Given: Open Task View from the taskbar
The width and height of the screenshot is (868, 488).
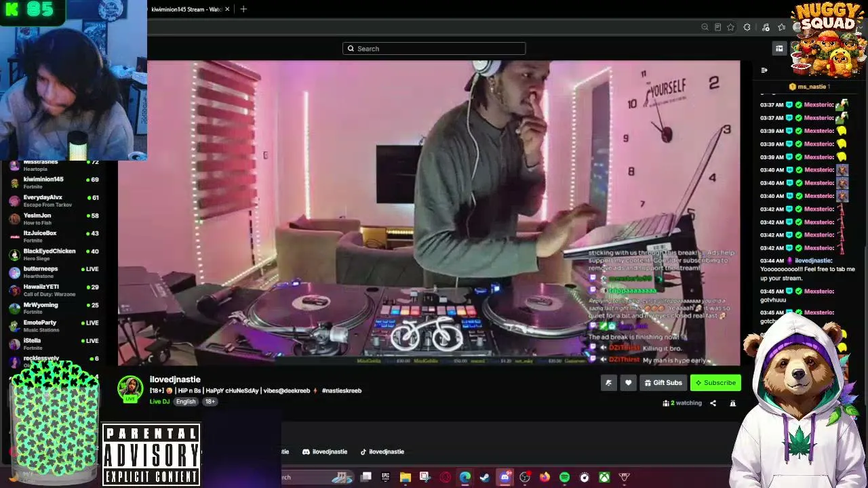Looking at the screenshot, I should tap(366, 477).
